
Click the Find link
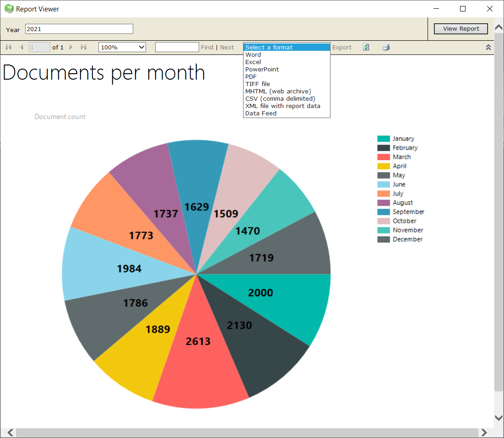point(207,47)
